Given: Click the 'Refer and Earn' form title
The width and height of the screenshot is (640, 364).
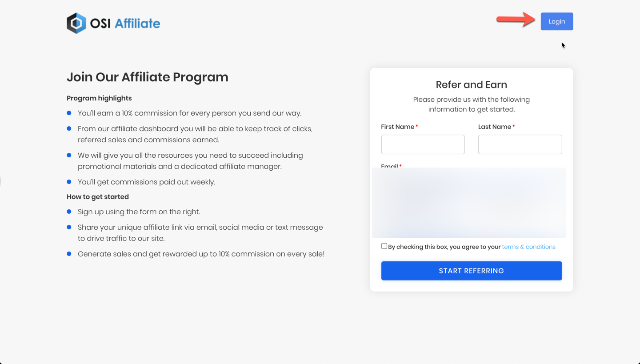Looking at the screenshot, I should click(471, 84).
